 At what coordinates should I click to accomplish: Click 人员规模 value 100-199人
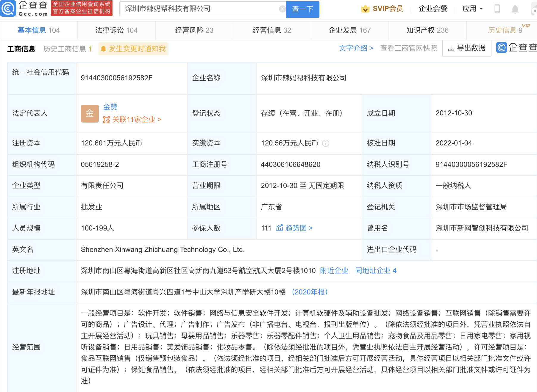click(x=97, y=228)
